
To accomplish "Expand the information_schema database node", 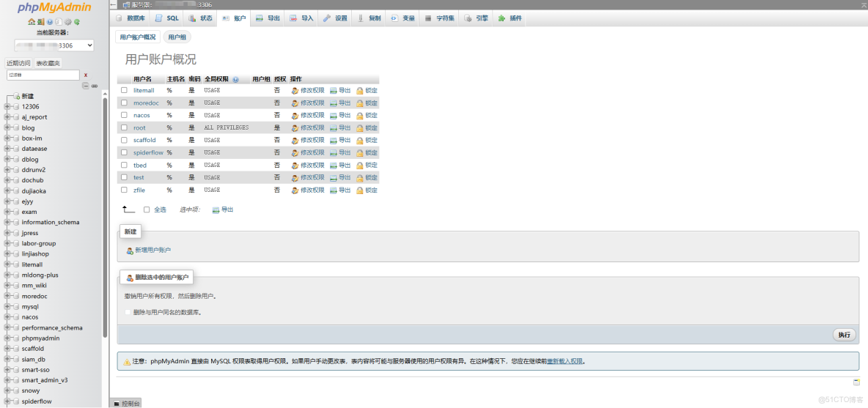I will pos(7,222).
